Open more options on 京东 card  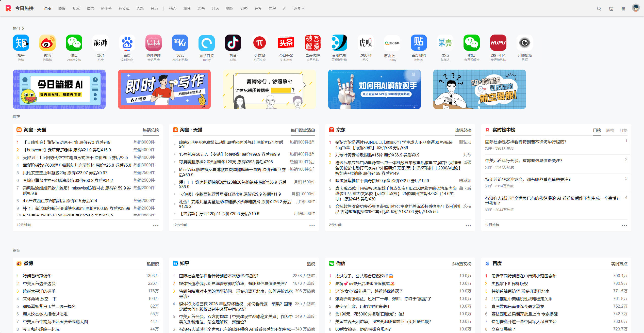tap(468, 225)
